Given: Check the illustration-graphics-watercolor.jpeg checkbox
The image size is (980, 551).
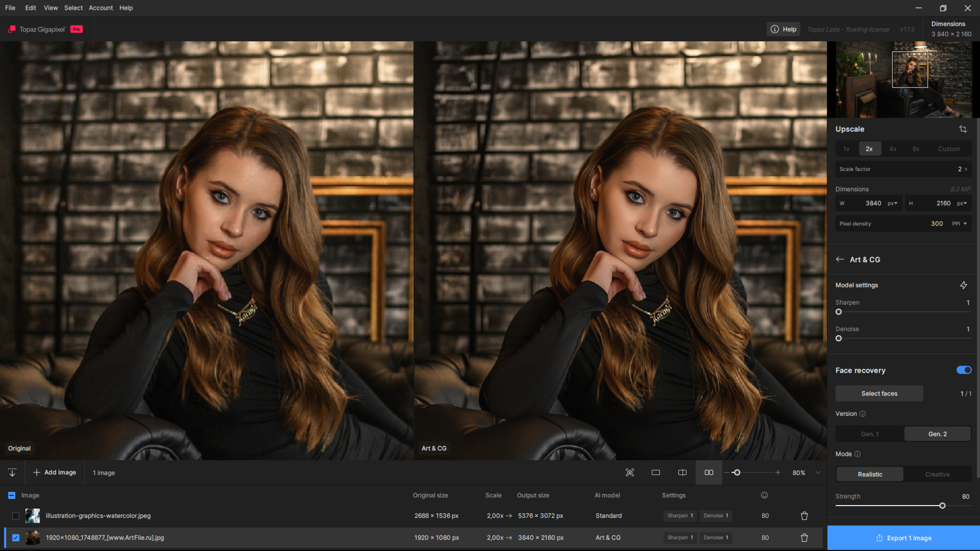Looking at the screenshot, I should (x=16, y=516).
